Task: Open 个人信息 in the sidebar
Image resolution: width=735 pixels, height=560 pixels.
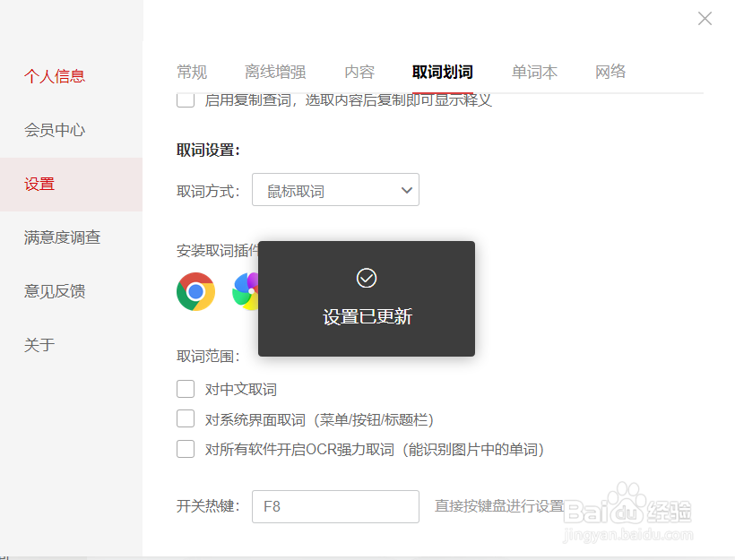Action: click(x=55, y=76)
